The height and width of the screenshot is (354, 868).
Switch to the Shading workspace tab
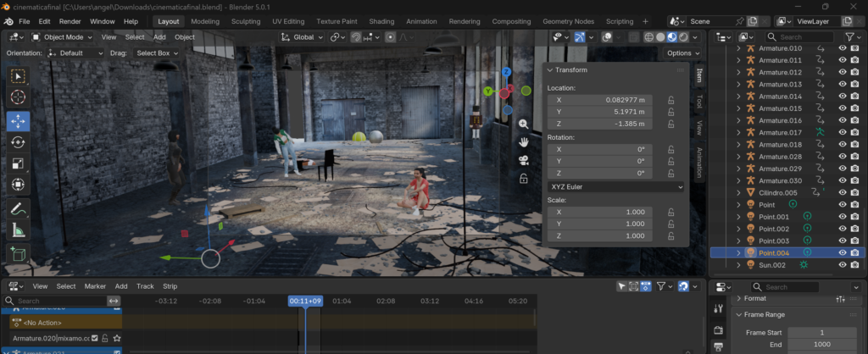(x=381, y=21)
